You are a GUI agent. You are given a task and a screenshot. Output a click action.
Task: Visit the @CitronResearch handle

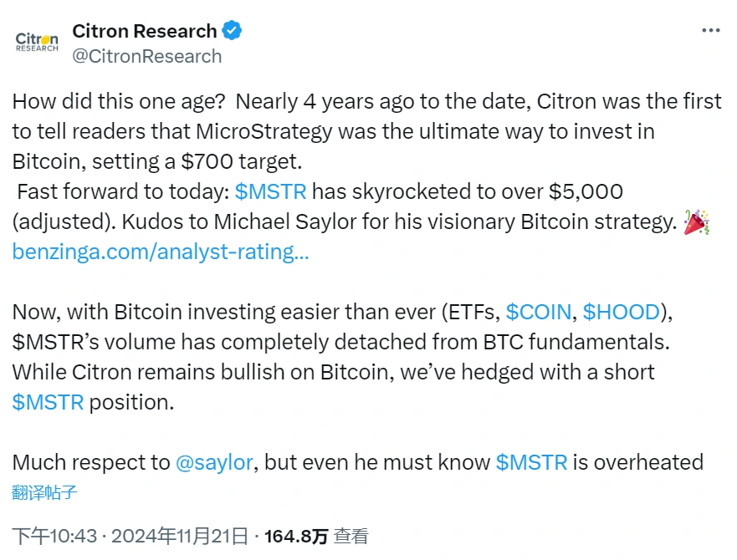point(146,56)
